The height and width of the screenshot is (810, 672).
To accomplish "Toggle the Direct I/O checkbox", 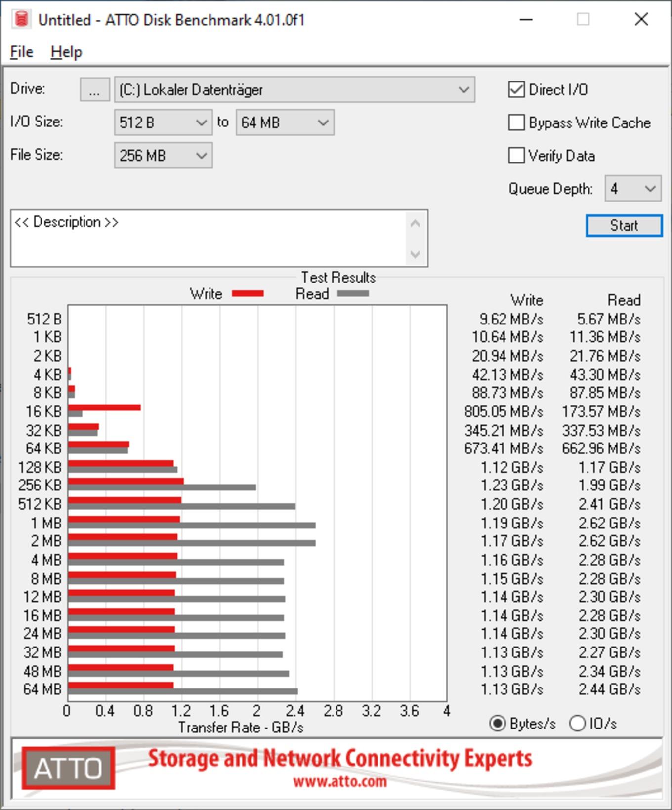I will point(516,90).
